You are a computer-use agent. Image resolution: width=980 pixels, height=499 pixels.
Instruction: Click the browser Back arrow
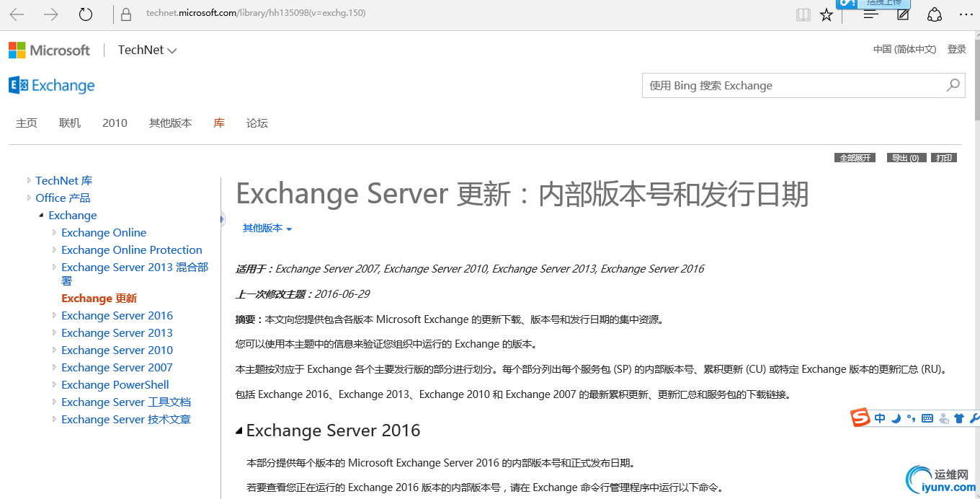pyautogui.click(x=17, y=14)
